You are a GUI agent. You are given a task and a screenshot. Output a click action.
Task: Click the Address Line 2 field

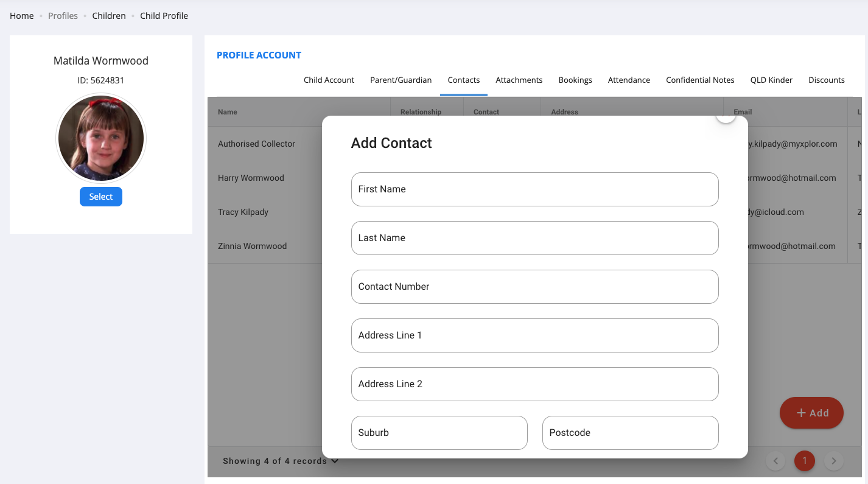point(535,384)
